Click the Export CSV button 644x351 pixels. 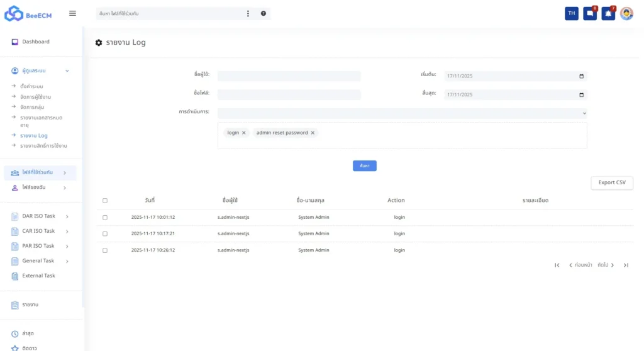(611, 182)
